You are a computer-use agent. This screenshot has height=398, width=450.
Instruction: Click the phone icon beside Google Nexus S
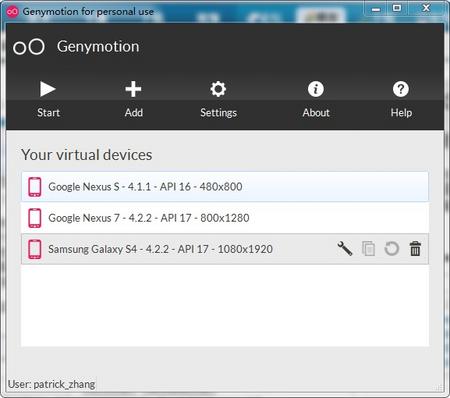tap(35, 187)
